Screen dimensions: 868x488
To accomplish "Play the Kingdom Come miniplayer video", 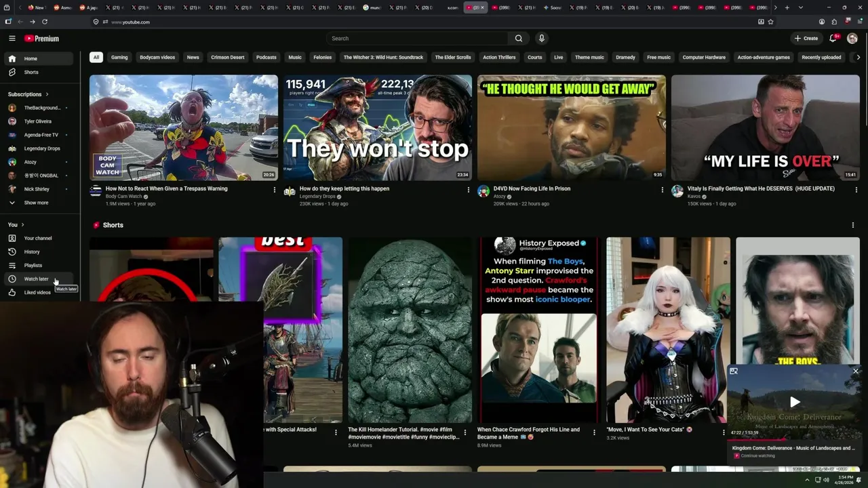I will [x=795, y=403].
